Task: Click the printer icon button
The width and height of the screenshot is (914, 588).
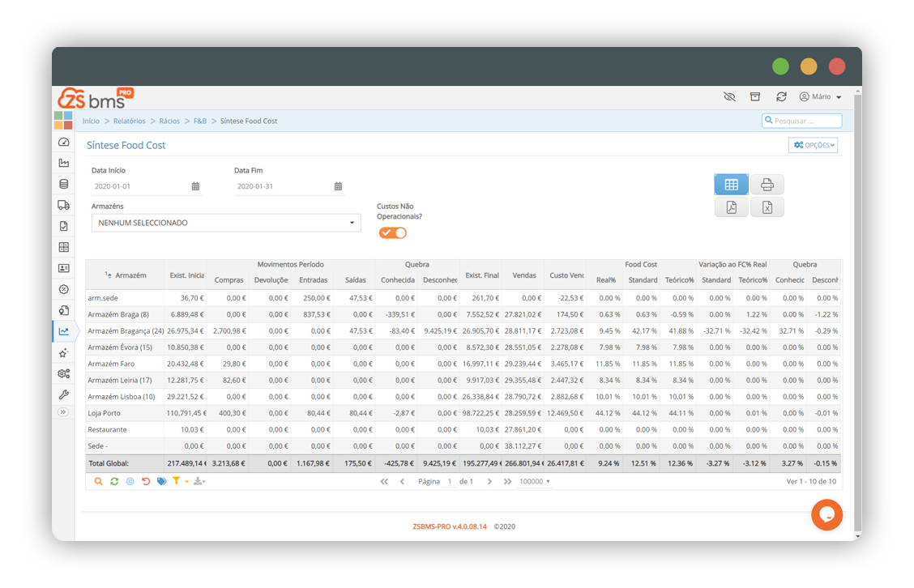Action: pyautogui.click(x=767, y=185)
